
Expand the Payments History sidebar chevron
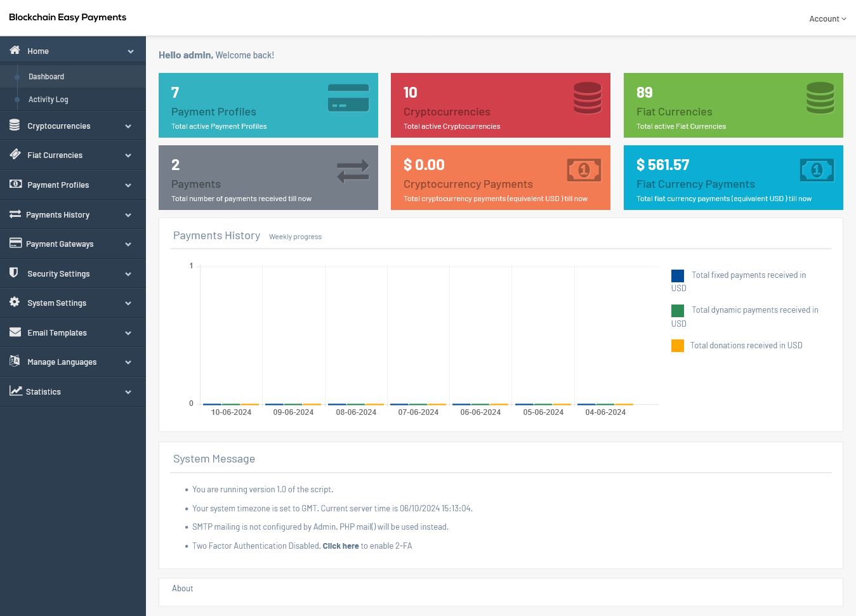pyautogui.click(x=128, y=215)
